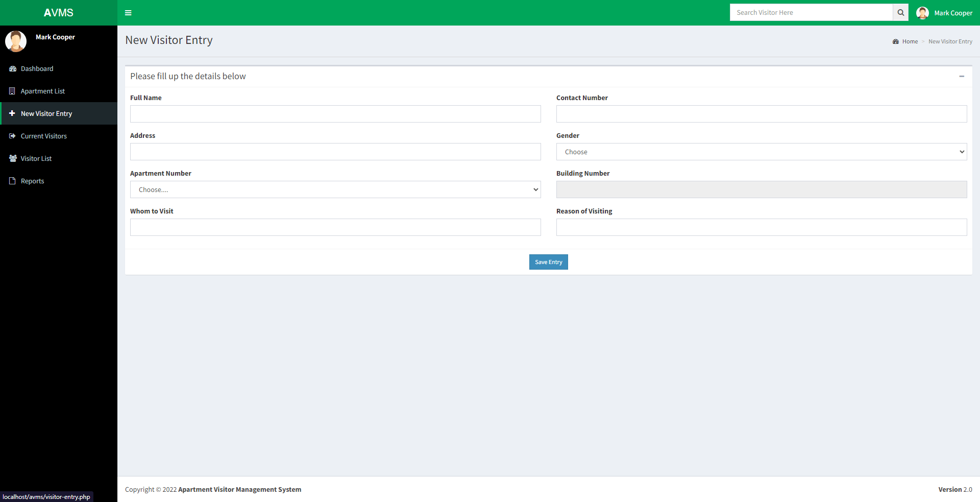
Task: Click the New Visitor Entry breadcrumb item
Action: pyautogui.click(x=950, y=41)
